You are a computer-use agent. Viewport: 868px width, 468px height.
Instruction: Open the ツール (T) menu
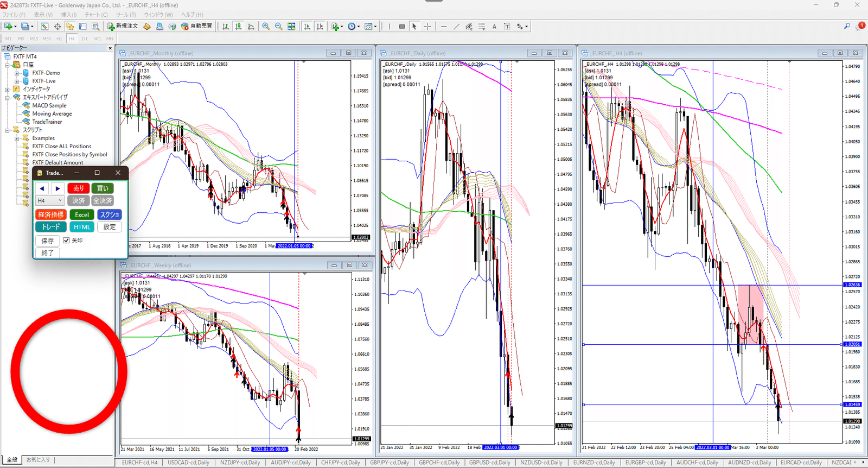[126, 15]
